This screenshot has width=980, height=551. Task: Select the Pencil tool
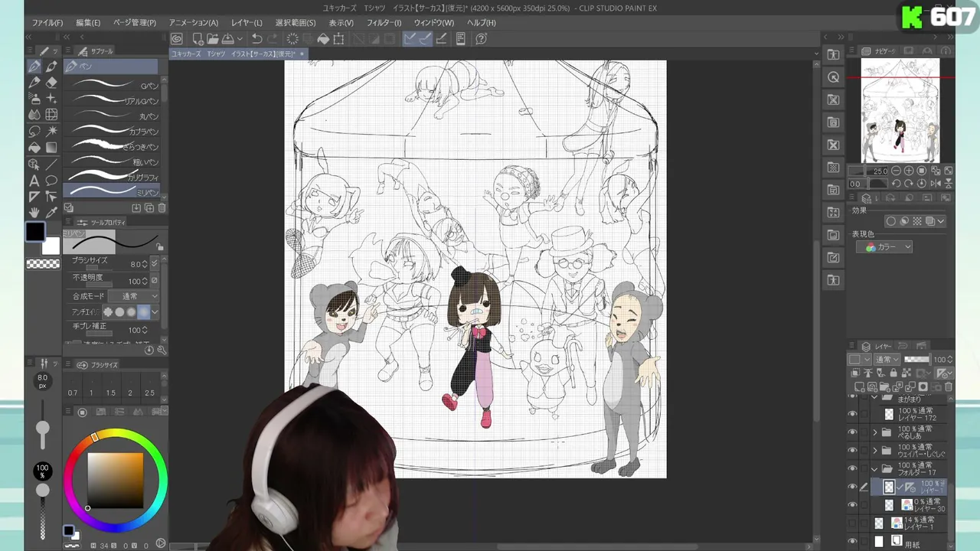coord(34,83)
